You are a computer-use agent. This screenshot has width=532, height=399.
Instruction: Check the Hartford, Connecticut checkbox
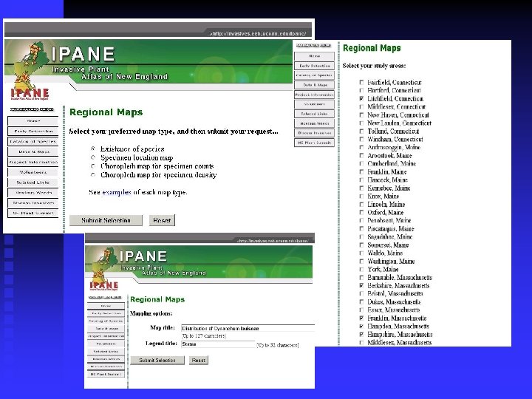tap(361, 90)
